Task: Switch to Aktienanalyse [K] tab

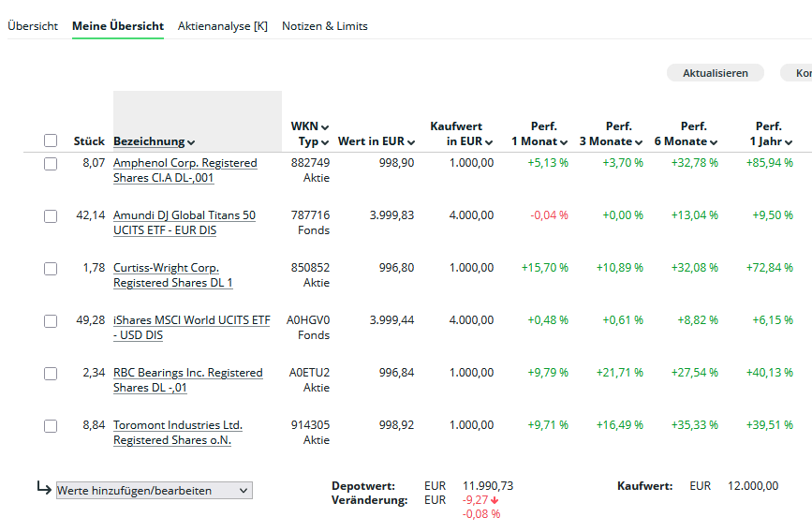Action: (223, 26)
